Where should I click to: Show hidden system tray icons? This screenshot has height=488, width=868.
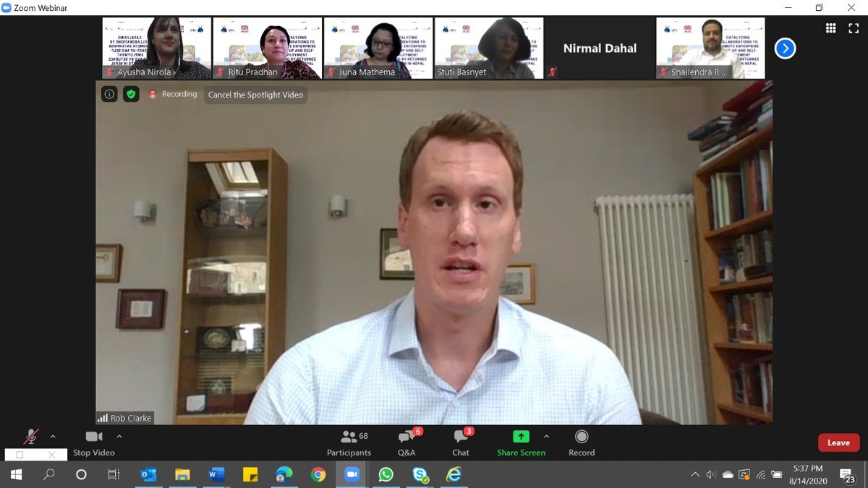click(695, 475)
